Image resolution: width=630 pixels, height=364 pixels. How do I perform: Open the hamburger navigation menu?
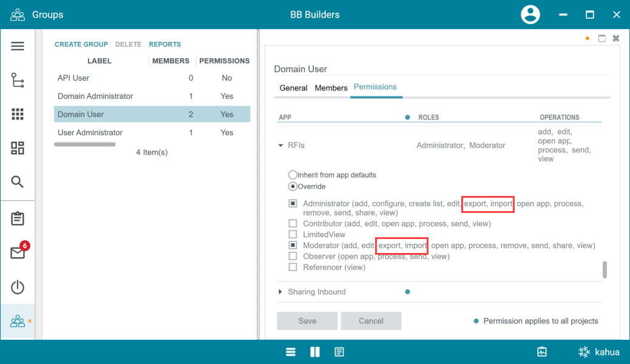click(x=18, y=46)
